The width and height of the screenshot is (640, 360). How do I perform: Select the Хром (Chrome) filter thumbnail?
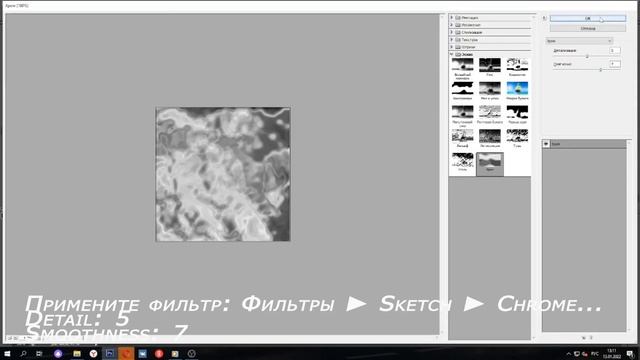(490, 164)
